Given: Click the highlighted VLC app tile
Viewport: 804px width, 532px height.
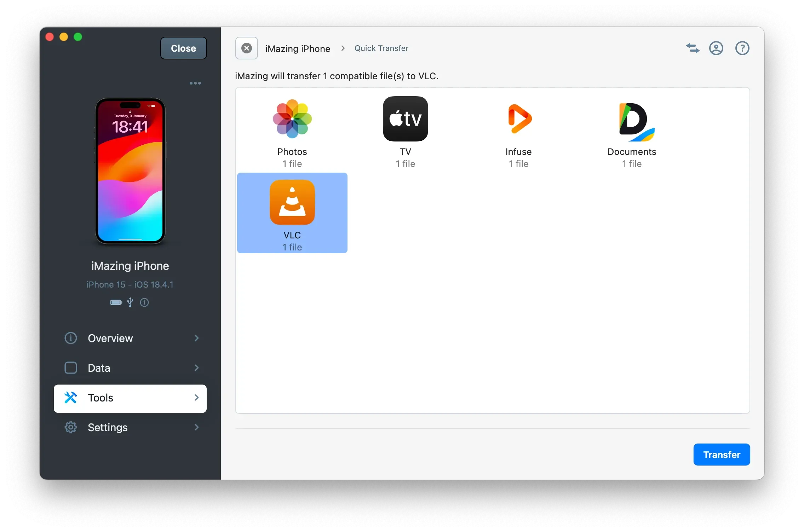Looking at the screenshot, I should pyautogui.click(x=292, y=213).
